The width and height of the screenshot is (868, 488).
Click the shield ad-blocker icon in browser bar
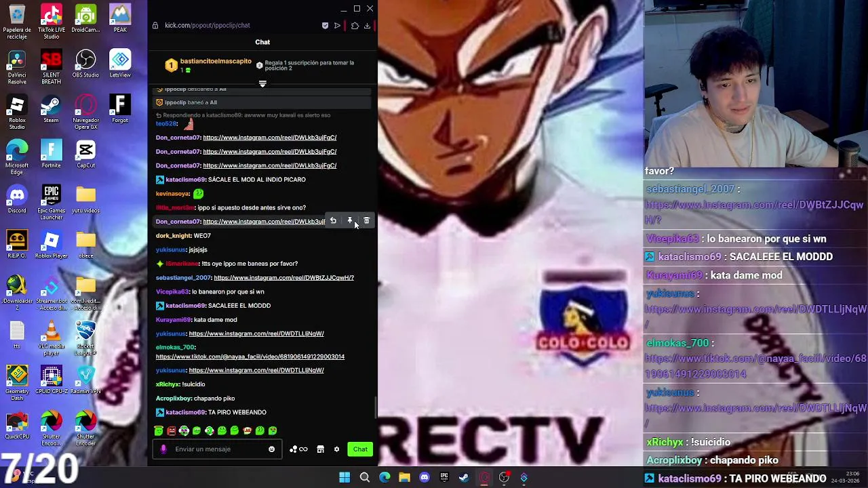pos(325,26)
